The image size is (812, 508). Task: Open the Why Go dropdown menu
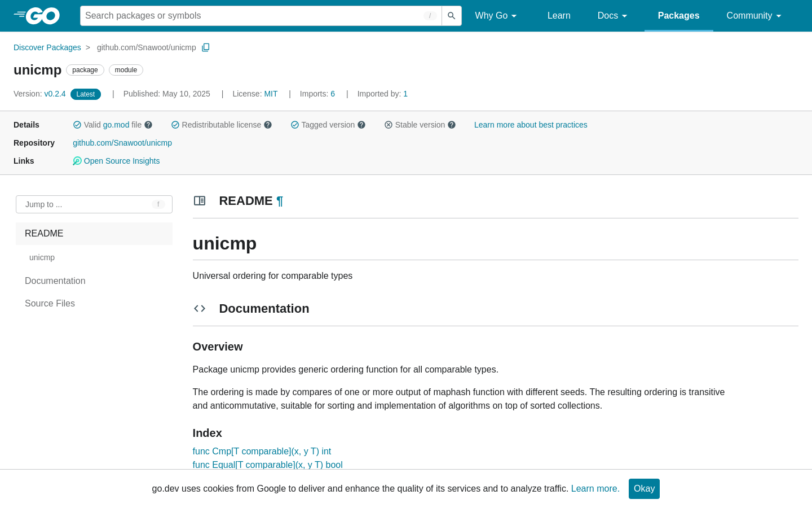click(496, 16)
